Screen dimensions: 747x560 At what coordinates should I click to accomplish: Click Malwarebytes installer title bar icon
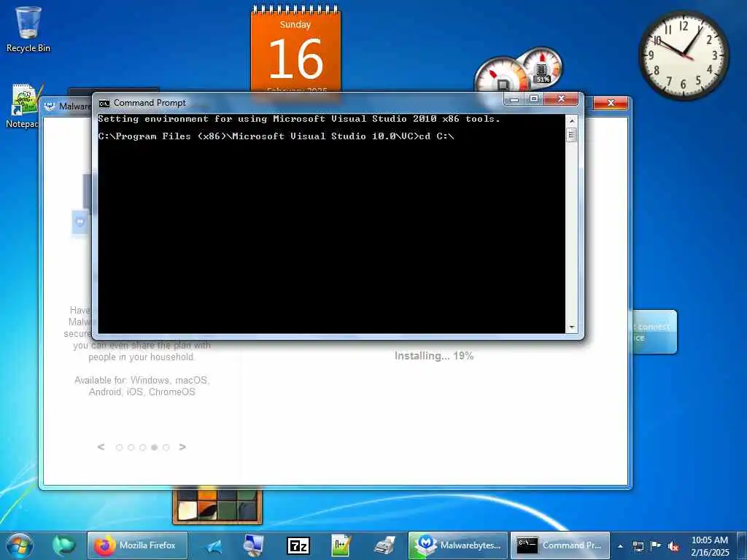tap(50, 106)
